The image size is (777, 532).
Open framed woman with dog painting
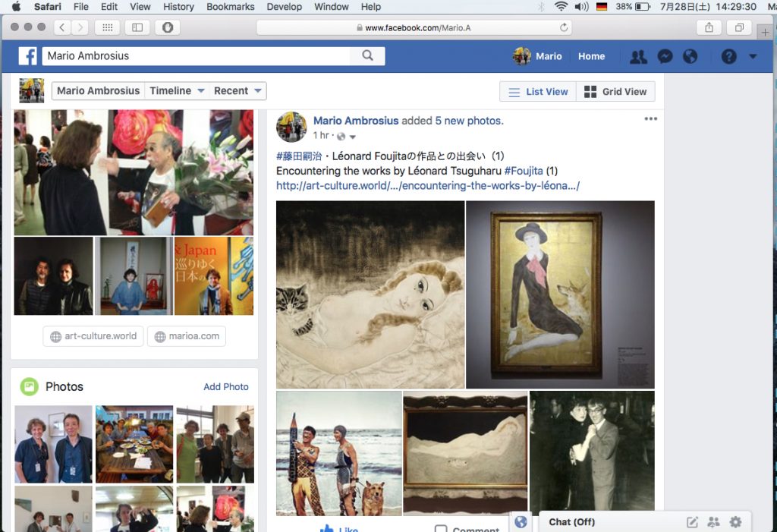pyautogui.click(x=561, y=294)
